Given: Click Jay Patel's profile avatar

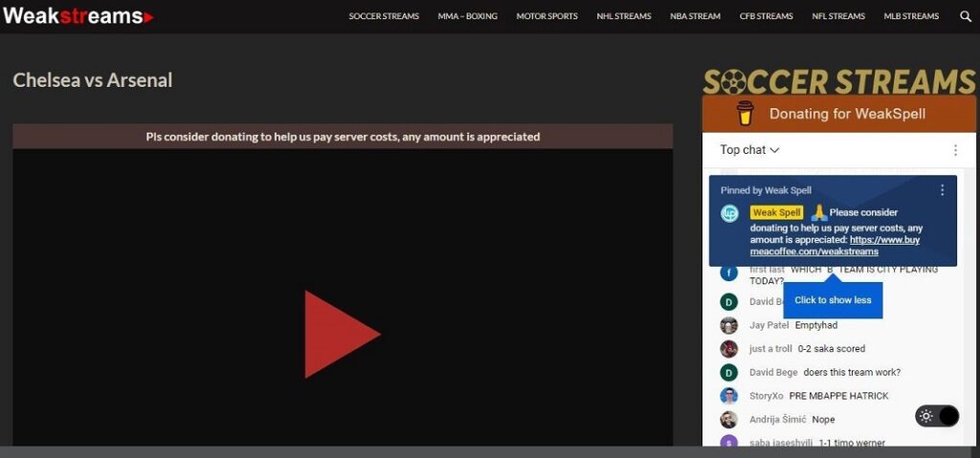Looking at the screenshot, I should click(x=728, y=325).
